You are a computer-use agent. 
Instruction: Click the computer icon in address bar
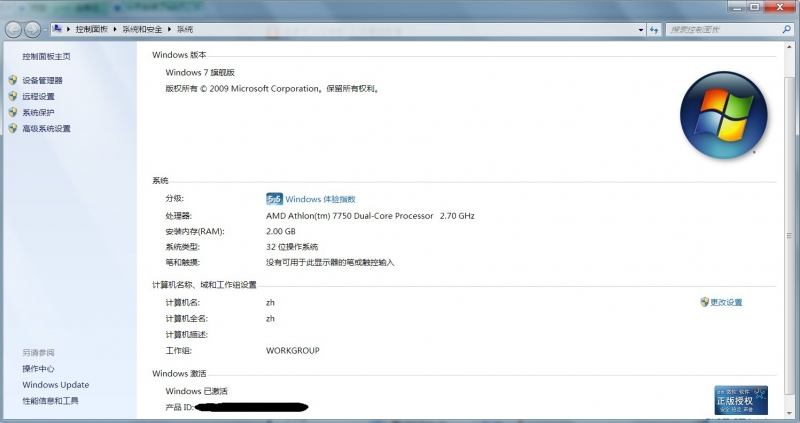click(57, 29)
